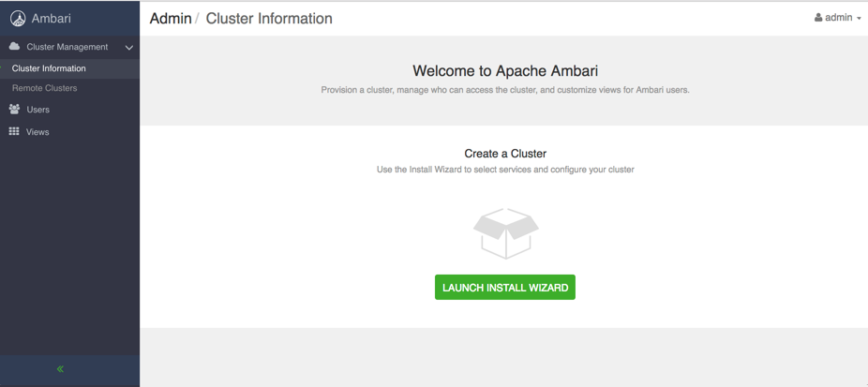Click the open box illustration
The image size is (868, 387).
pos(506,233)
